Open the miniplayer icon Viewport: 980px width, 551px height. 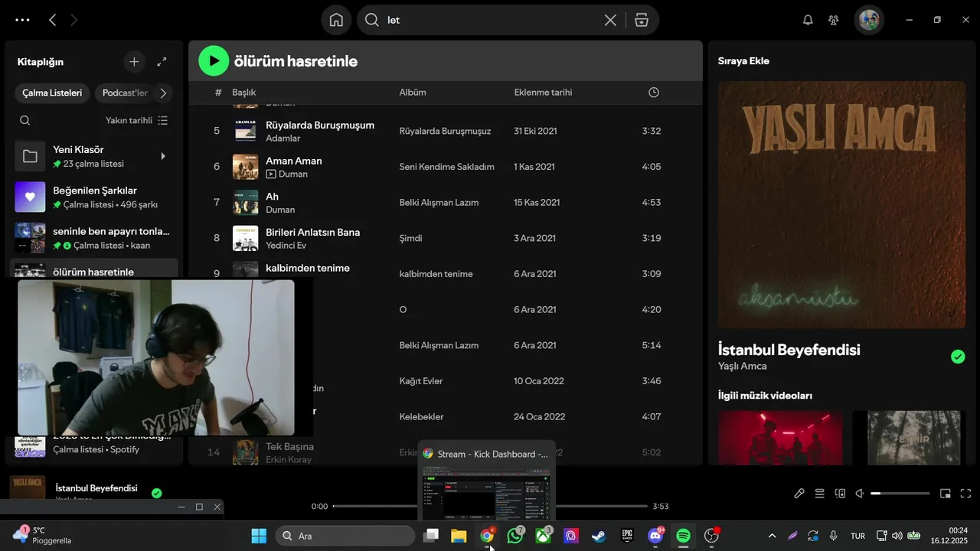click(946, 494)
